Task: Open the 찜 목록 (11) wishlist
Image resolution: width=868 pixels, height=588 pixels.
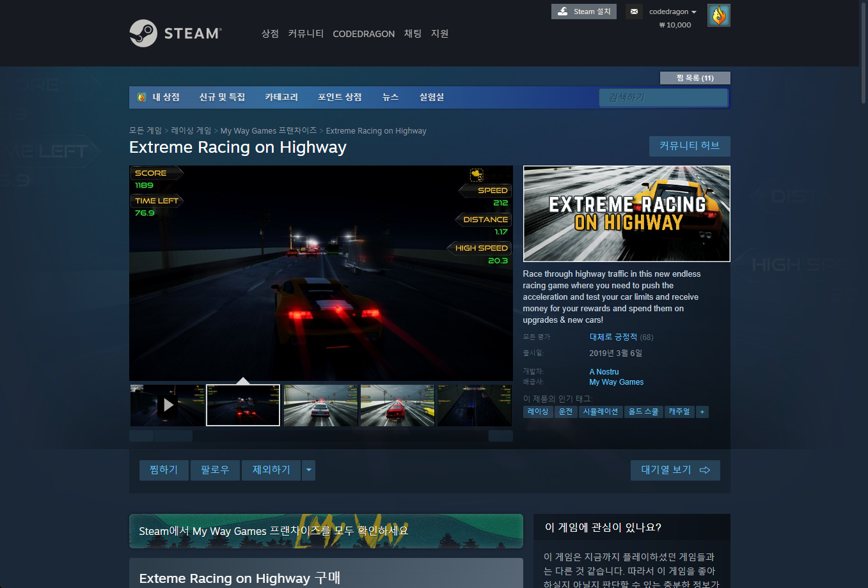Action: 695,78
